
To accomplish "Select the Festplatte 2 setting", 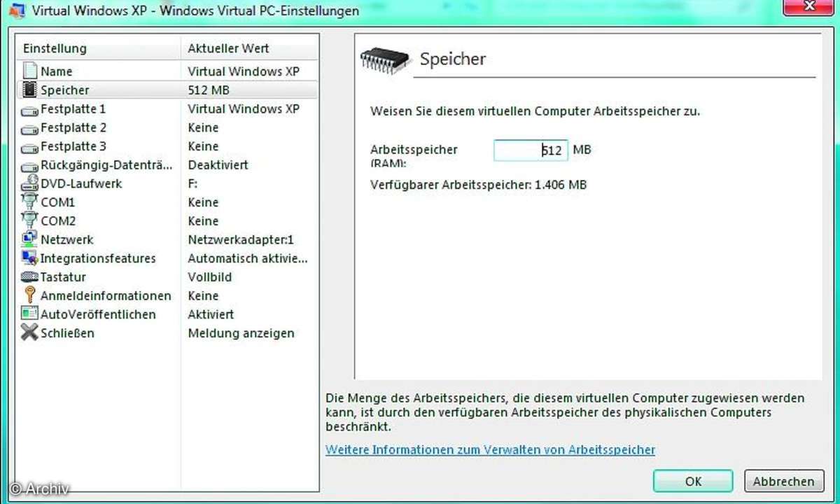I will point(73,128).
